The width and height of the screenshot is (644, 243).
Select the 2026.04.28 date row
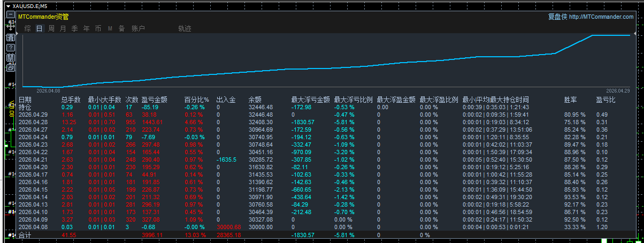click(33, 122)
